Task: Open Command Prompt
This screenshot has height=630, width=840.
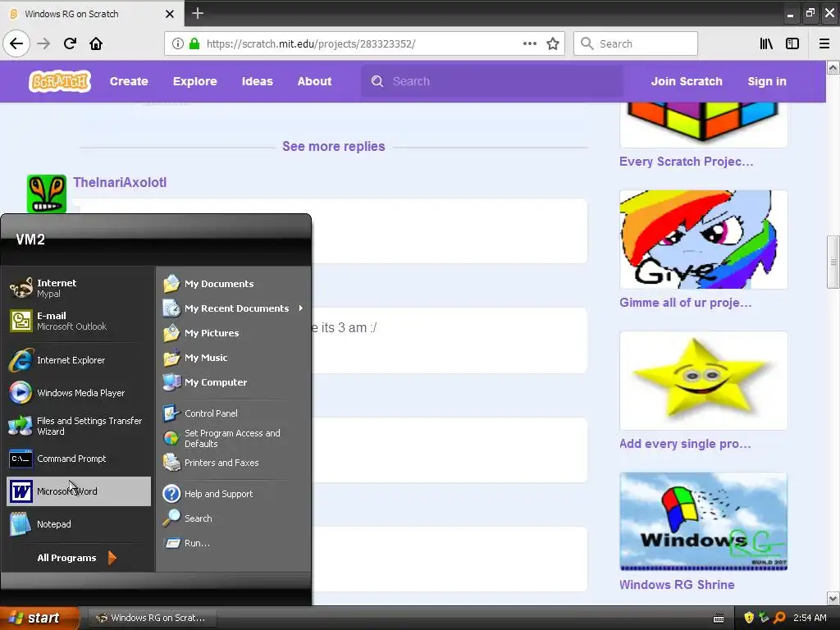Action: click(78, 459)
